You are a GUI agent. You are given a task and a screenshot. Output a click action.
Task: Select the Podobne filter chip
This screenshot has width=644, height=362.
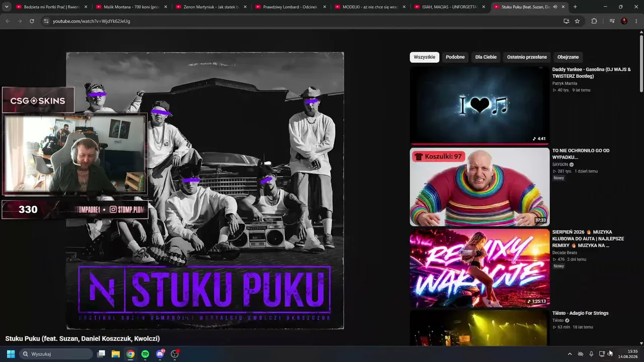pyautogui.click(x=455, y=57)
